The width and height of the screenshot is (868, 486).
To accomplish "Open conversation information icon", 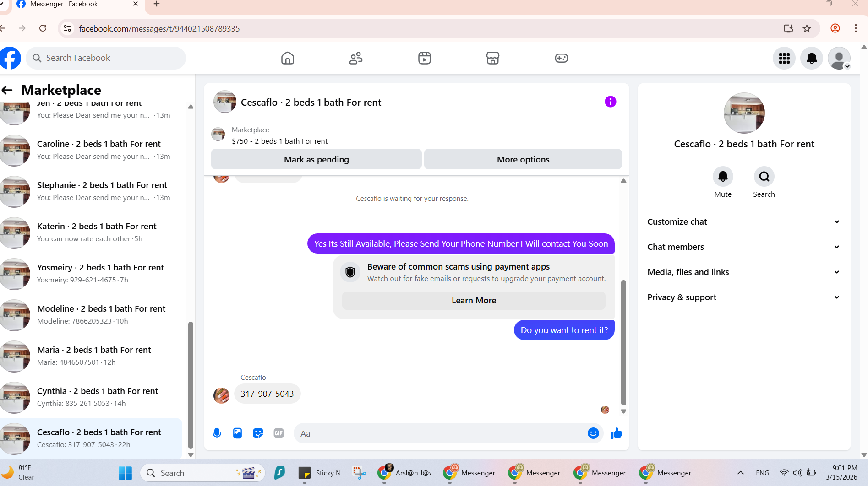I will click(x=611, y=102).
